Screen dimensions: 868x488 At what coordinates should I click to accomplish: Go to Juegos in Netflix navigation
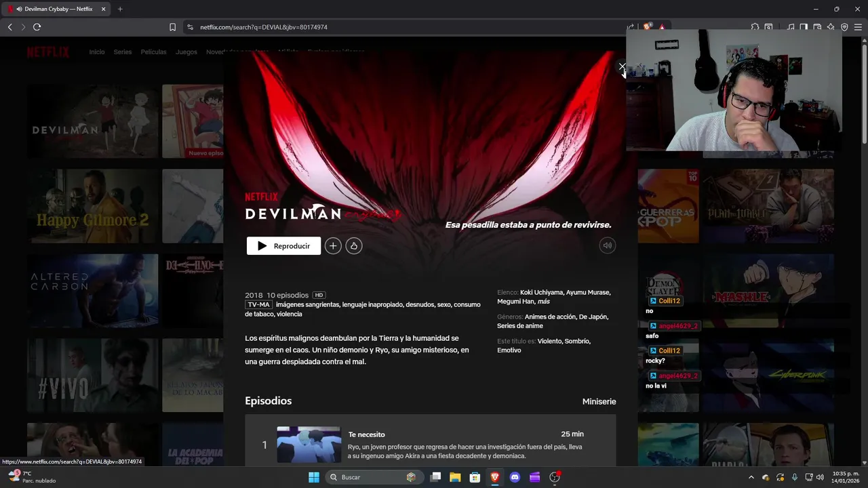click(186, 52)
